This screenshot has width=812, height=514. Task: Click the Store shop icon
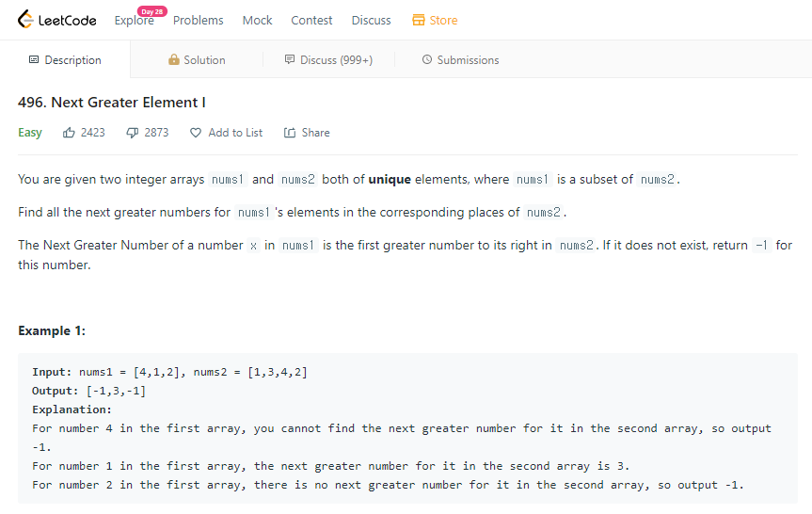[419, 20]
